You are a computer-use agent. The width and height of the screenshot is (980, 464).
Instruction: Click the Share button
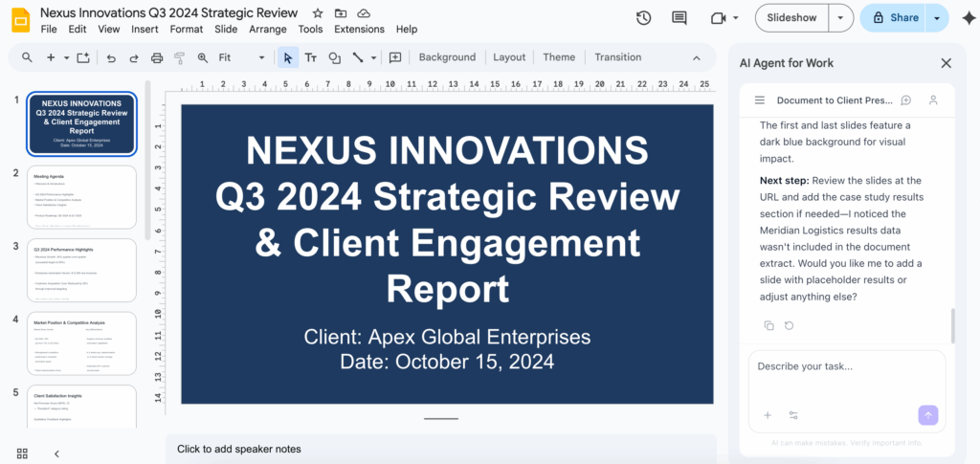894,18
